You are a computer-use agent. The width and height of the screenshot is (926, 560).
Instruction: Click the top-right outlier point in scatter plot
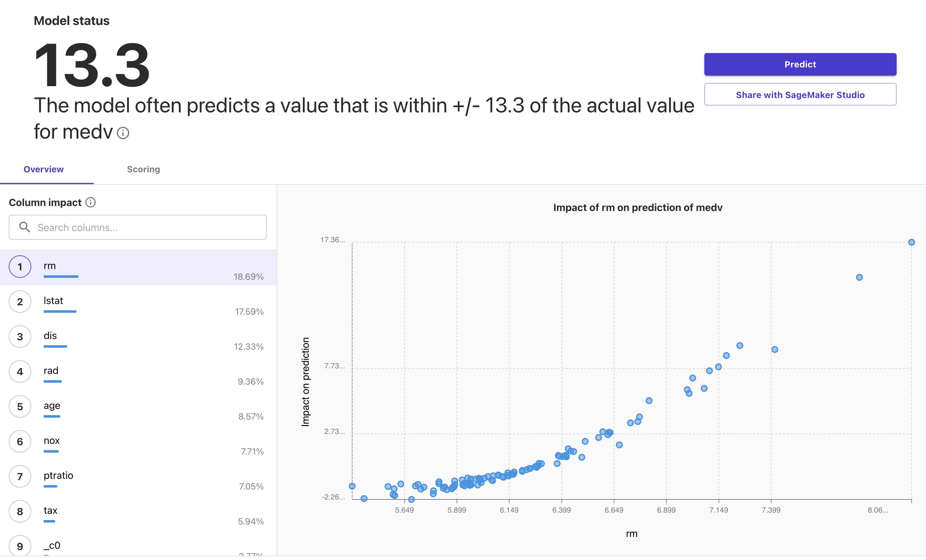(911, 243)
